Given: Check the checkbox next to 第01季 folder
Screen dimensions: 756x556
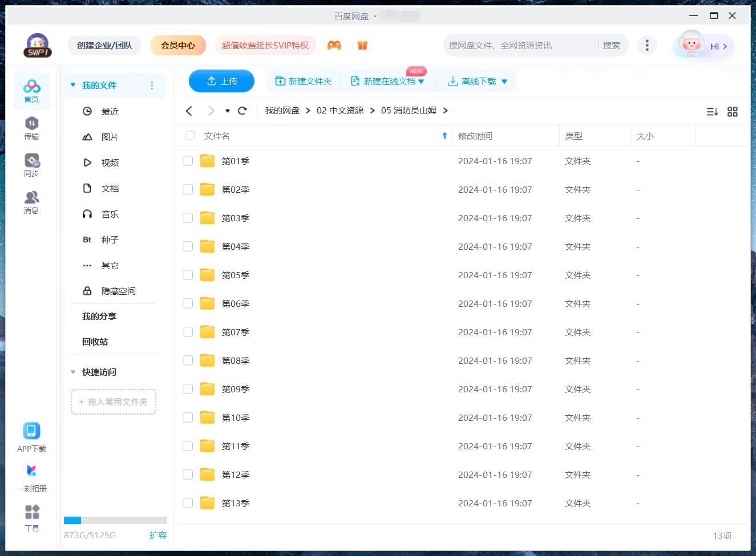Looking at the screenshot, I should tap(188, 161).
